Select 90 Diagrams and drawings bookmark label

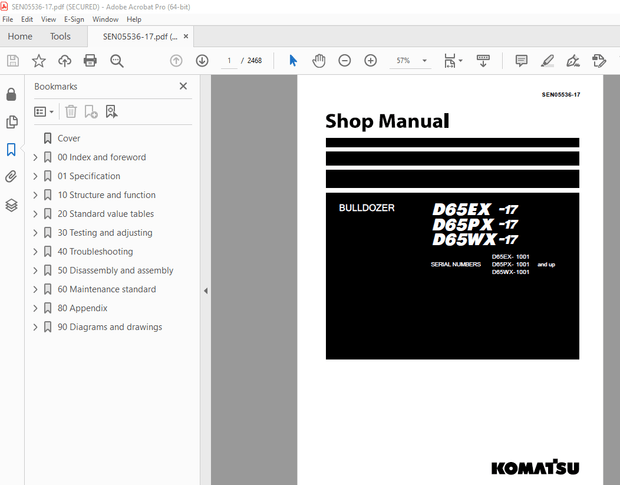[x=110, y=327]
